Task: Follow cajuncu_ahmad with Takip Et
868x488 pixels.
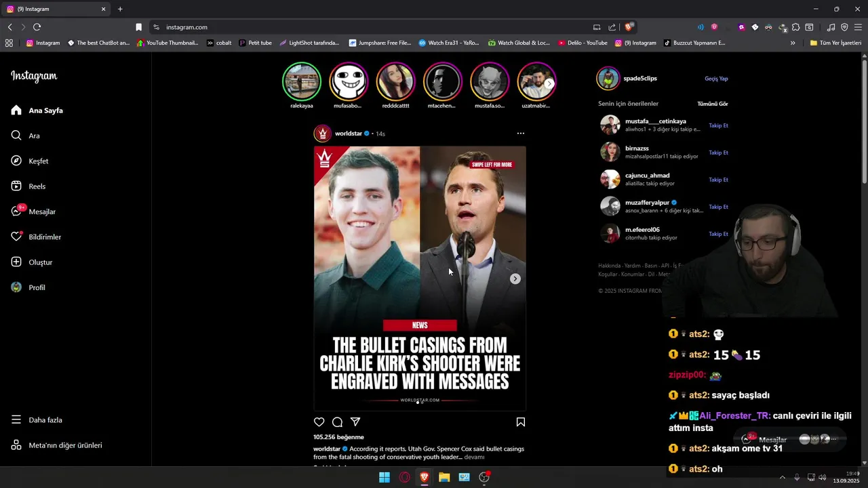Action: 718,180
